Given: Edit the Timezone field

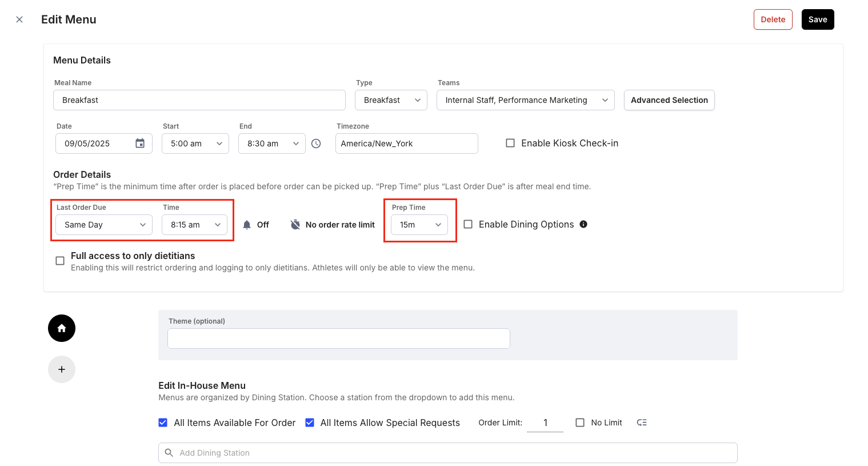Looking at the screenshot, I should 407,144.
